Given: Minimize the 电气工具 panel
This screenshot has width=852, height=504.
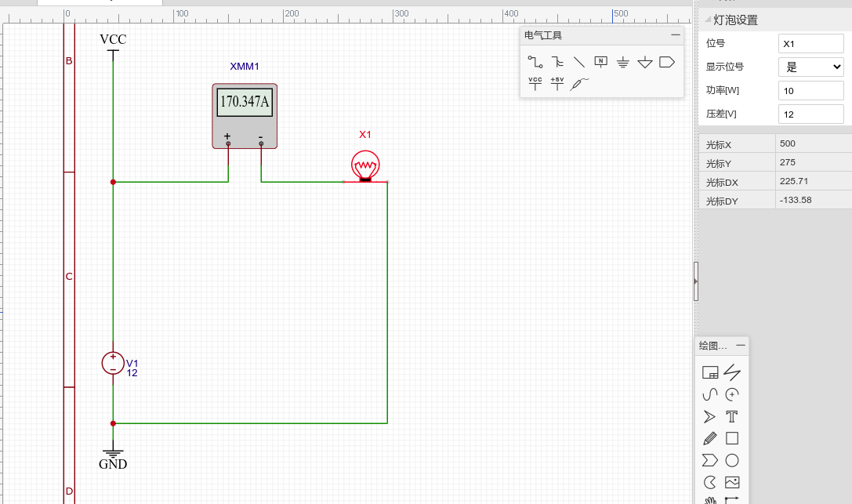Looking at the screenshot, I should (676, 35).
